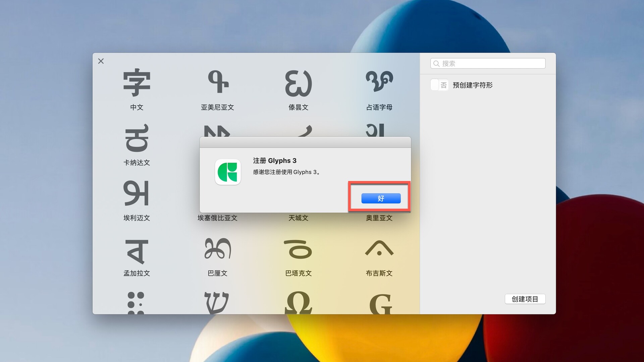Viewport: 644px width, 362px height.
Task: Click the 搜索 search field
Action: pyautogui.click(x=488, y=63)
